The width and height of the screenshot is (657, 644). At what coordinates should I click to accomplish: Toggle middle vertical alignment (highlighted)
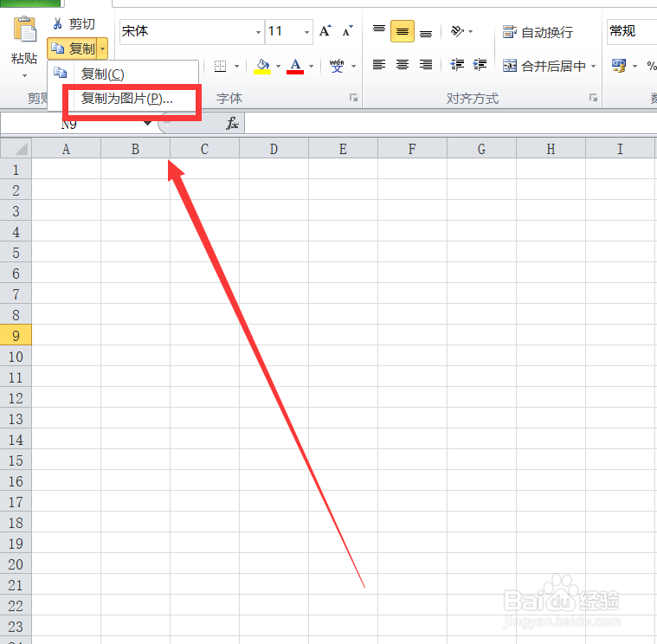point(403,31)
